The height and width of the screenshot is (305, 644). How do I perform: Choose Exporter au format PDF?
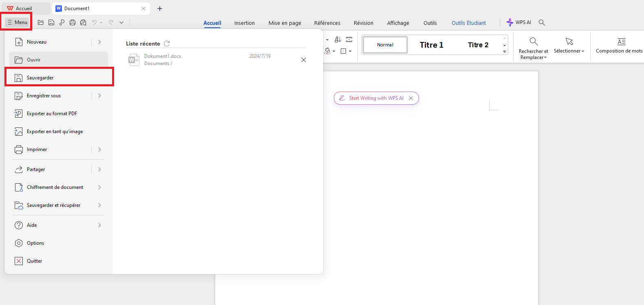point(58,114)
